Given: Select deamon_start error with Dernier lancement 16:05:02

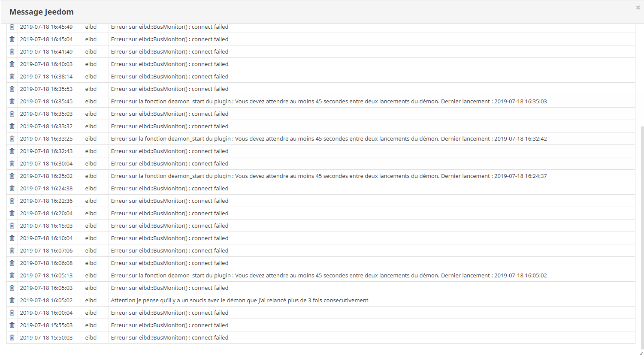Looking at the screenshot, I should pyautogui.click(x=329, y=275).
